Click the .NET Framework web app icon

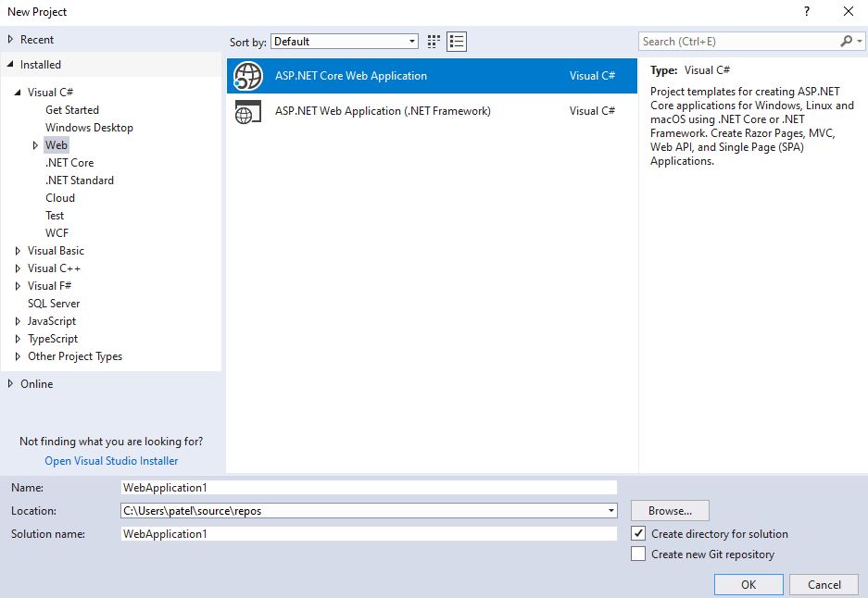pos(247,111)
